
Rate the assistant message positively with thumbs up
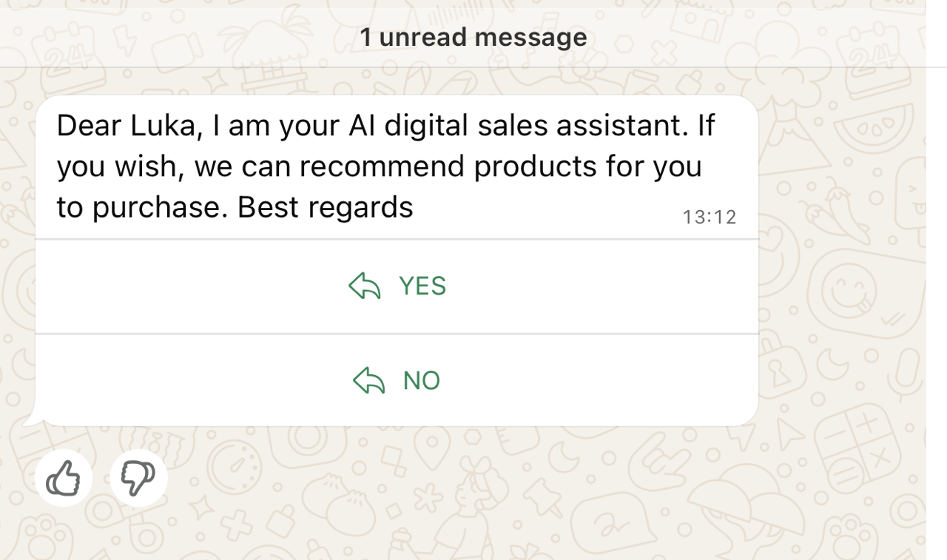tap(64, 478)
